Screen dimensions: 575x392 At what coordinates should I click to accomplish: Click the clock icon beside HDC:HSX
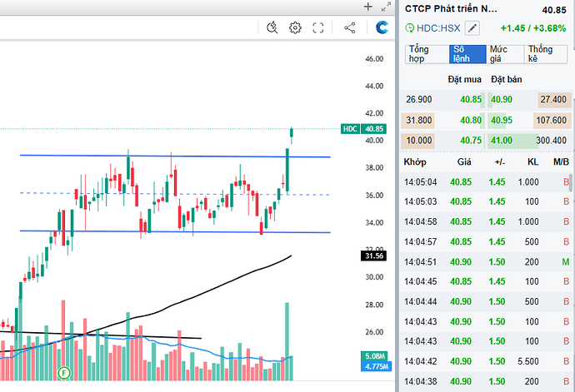pyautogui.click(x=410, y=28)
